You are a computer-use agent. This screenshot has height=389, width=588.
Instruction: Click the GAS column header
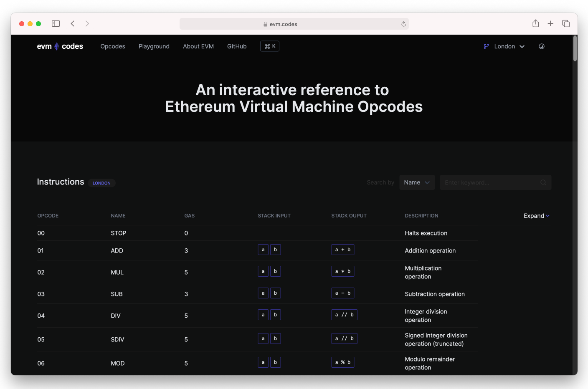(x=190, y=216)
